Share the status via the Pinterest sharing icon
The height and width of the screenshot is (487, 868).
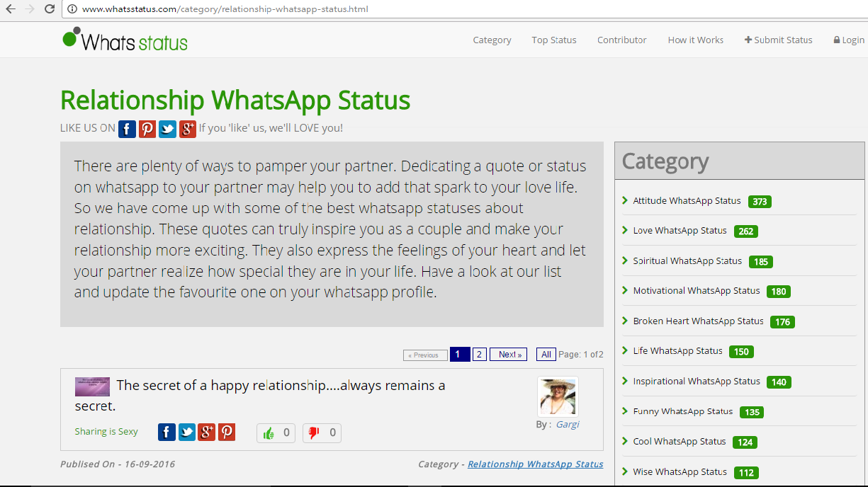coord(227,432)
